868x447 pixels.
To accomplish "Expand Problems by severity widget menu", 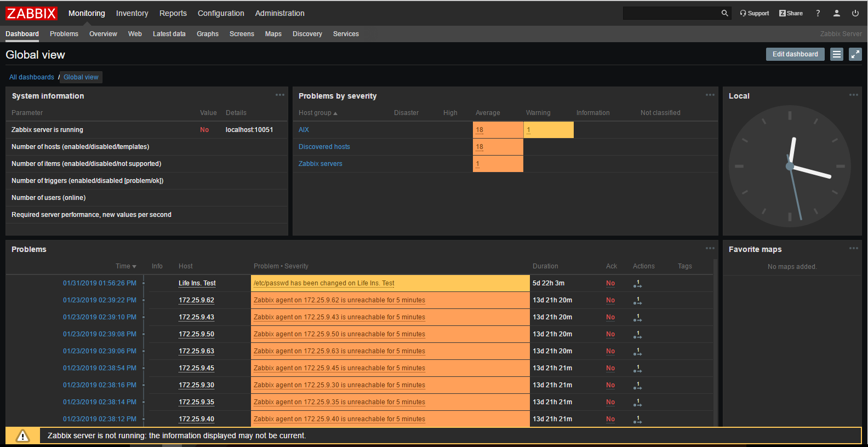I will tap(710, 95).
